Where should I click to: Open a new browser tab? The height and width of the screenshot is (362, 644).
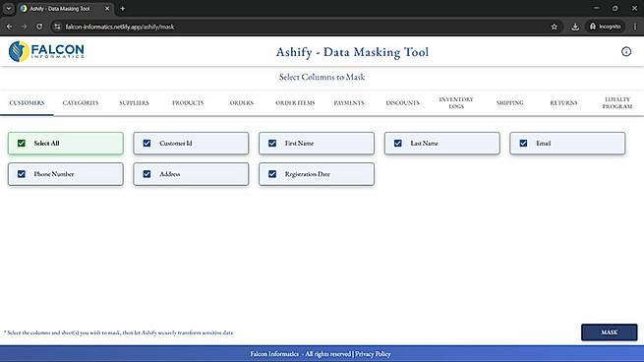click(122, 8)
